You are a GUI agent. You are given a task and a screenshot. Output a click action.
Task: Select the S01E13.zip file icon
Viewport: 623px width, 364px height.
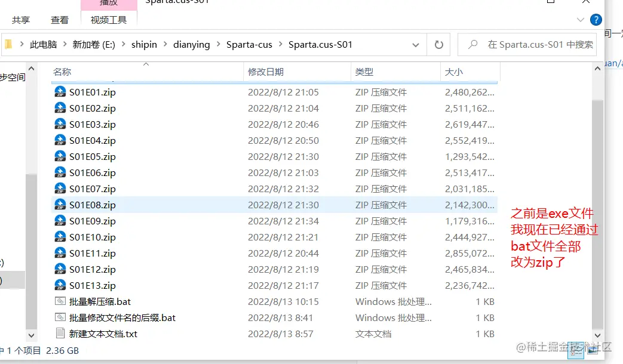click(60, 285)
